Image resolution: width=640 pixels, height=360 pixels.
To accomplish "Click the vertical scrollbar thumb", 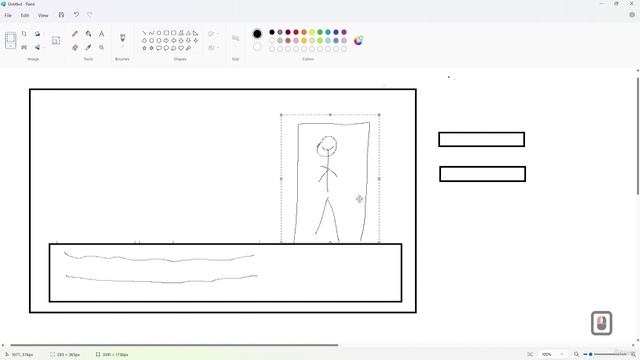I will [x=638, y=136].
